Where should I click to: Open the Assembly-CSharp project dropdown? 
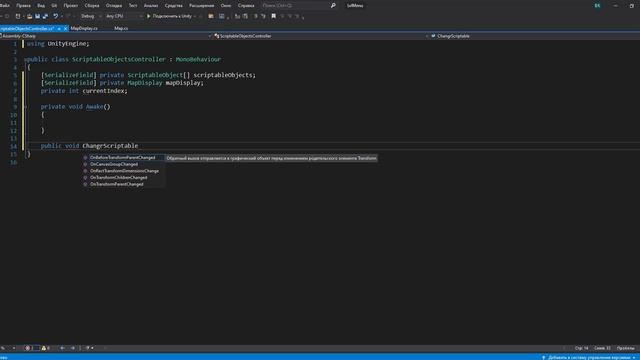(106, 36)
